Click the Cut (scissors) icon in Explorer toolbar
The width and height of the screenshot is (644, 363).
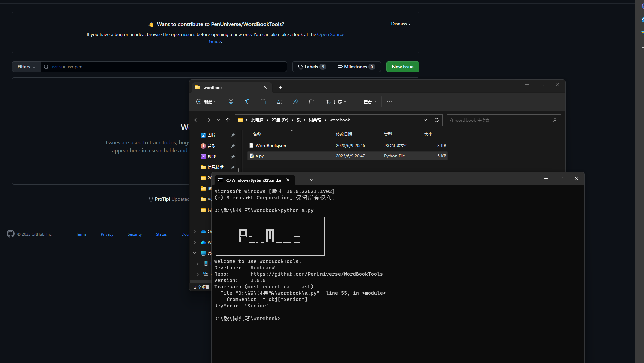231,102
